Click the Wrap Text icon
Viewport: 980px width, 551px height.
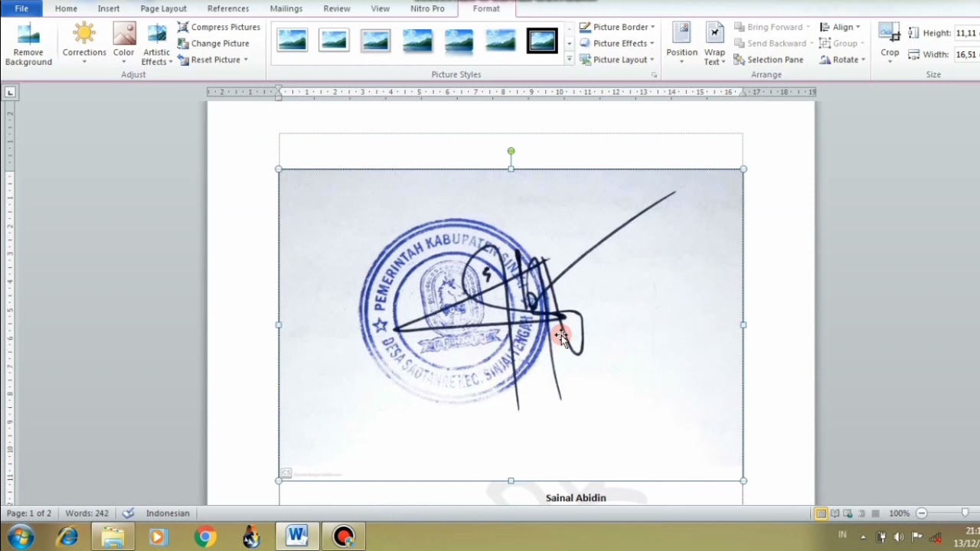click(714, 34)
